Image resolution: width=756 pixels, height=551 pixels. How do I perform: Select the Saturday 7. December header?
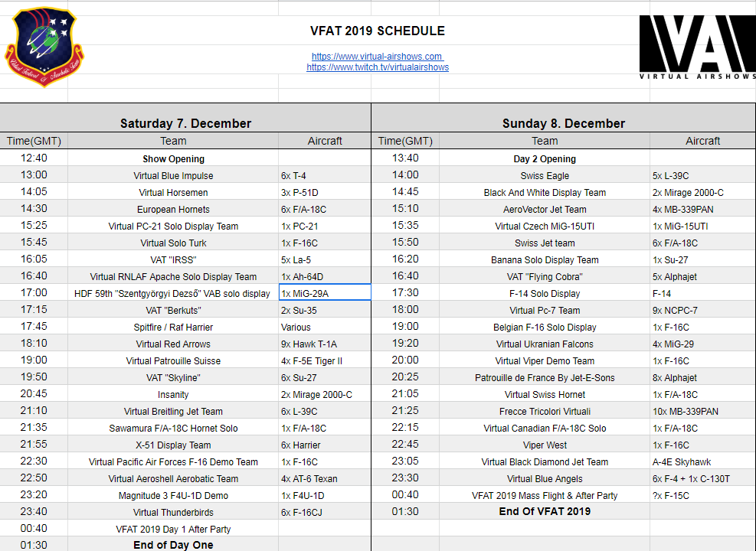185,123
